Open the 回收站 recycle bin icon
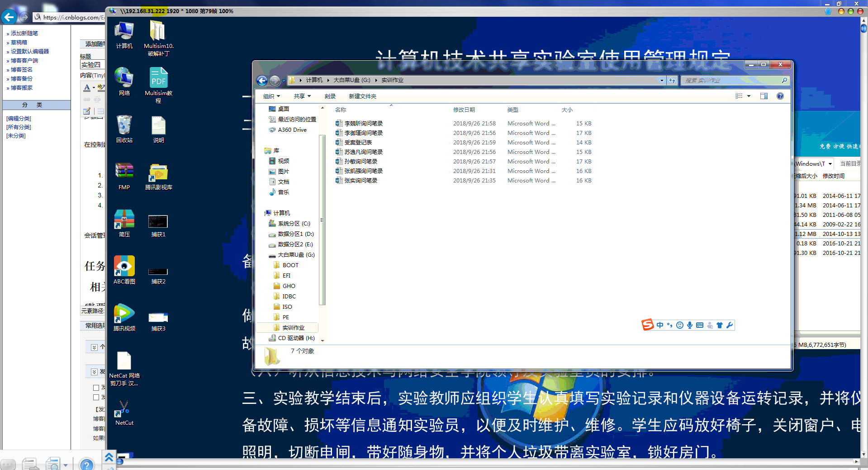This screenshot has height=470, width=868. click(124, 129)
